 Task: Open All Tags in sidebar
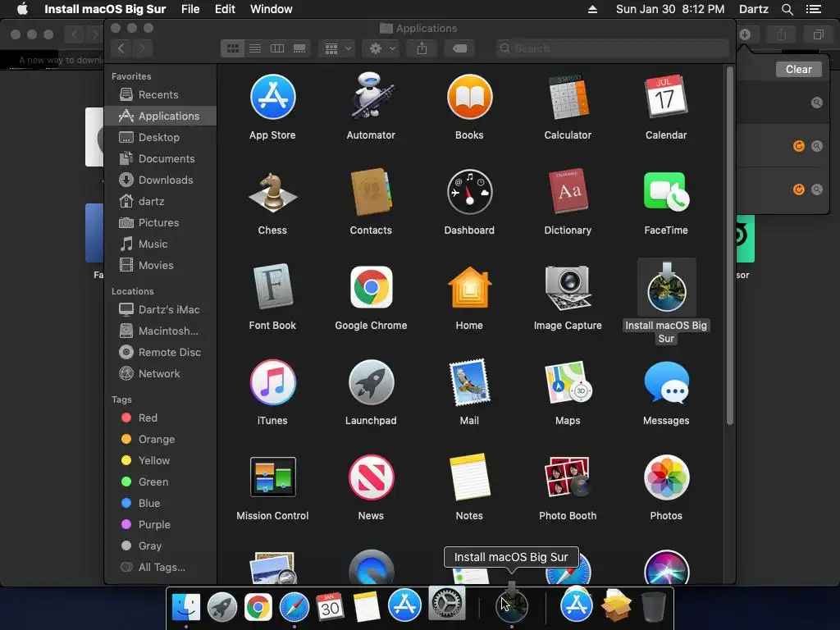(x=160, y=568)
